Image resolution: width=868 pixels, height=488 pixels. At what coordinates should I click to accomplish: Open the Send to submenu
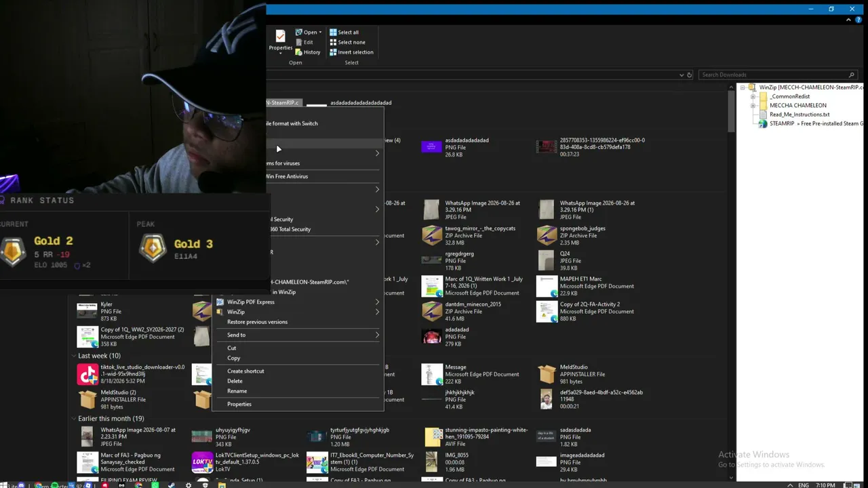click(x=298, y=335)
